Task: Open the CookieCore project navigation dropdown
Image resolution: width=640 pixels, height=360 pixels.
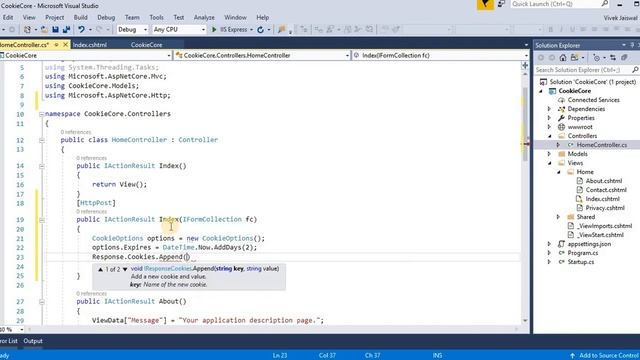Action: click(169, 56)
